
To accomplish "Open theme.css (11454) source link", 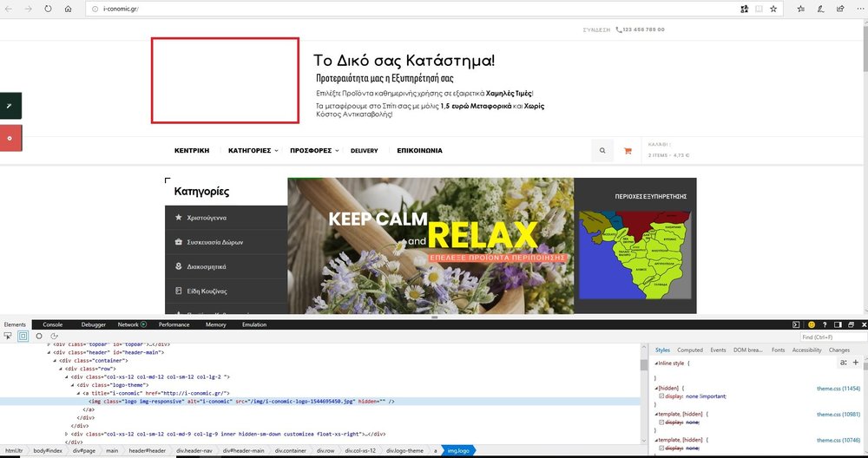I will point(838,389).
